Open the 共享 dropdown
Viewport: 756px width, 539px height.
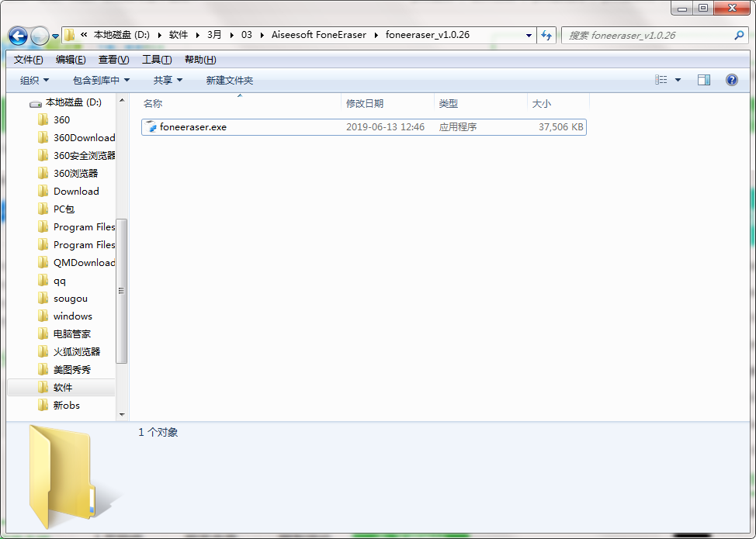(x=168, y=80)
